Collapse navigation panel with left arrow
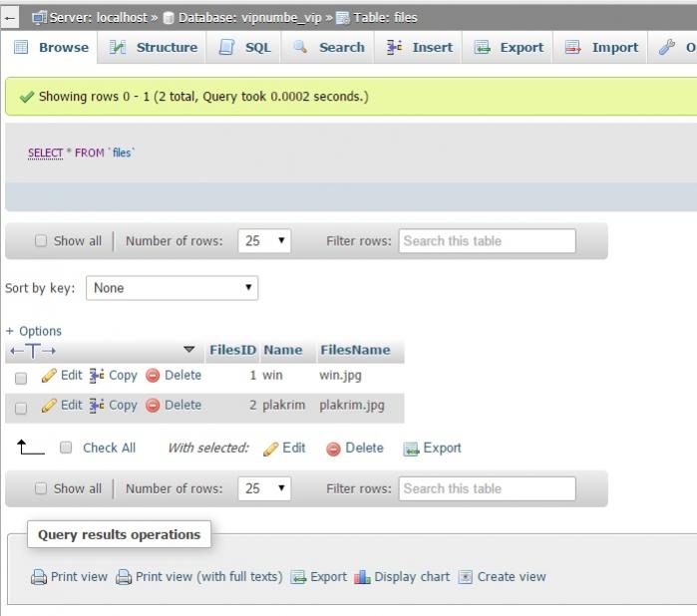The image size is (697, 616). pyautogui.click(x=10, y=18)
